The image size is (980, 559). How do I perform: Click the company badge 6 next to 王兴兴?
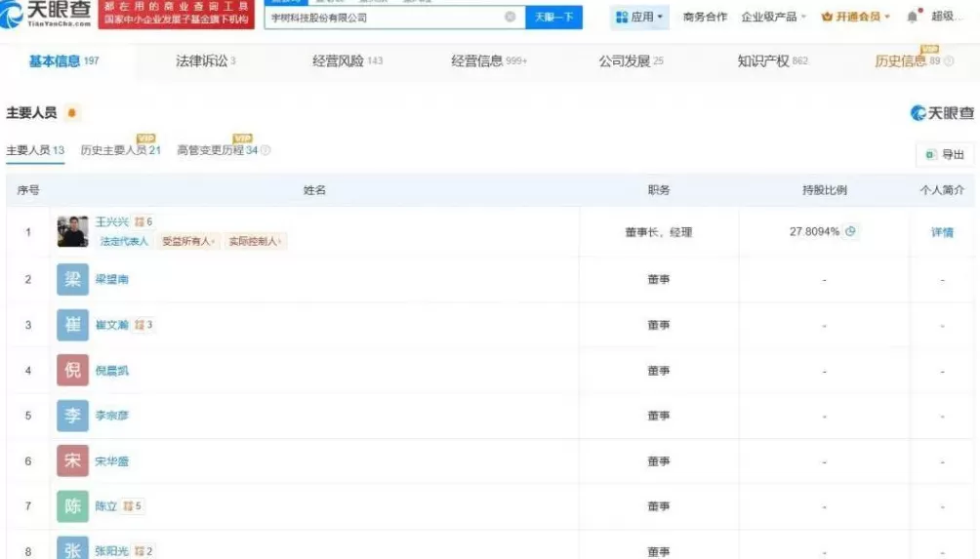143,221
